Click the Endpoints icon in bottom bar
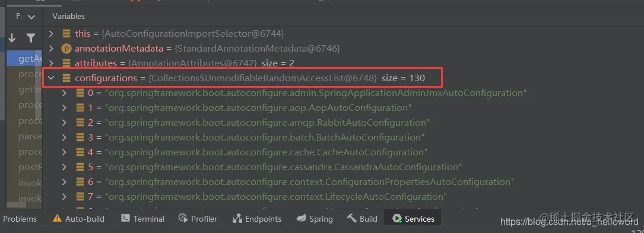Viewport: 644px width, 233px height. point(237,219)
